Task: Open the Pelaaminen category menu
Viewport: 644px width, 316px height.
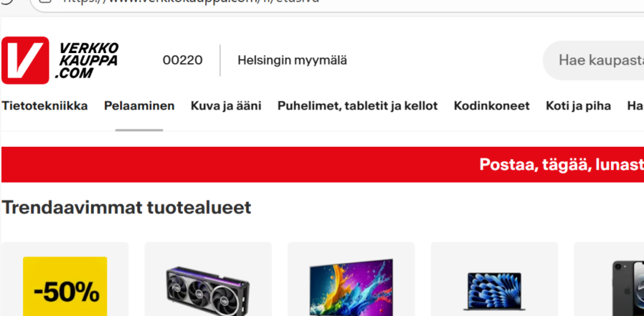Action: coord(139,106)
